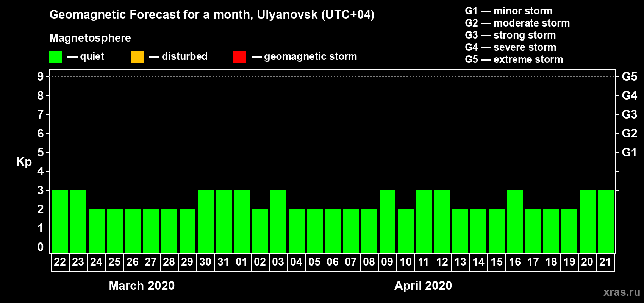Select date label 24 in March
The height and width of the screenshot is (303, 644).
click(x=96, y=262)
